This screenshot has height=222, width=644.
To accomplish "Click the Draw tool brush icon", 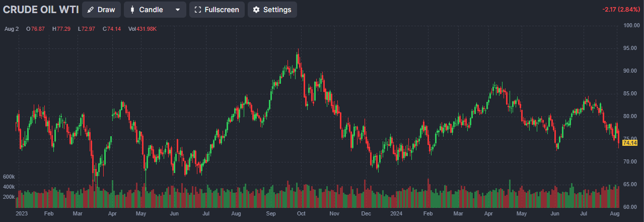I will click(90, 10).
